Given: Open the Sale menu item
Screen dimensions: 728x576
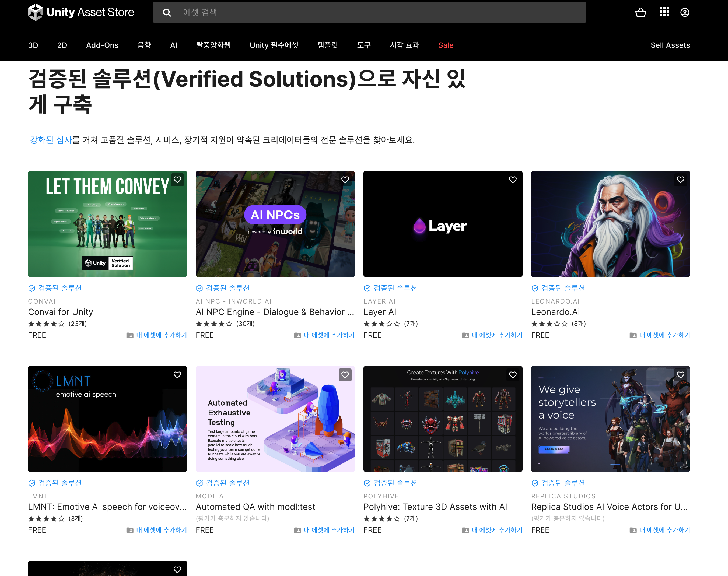Looking at the screenshot, I should [x=446, y=45].
